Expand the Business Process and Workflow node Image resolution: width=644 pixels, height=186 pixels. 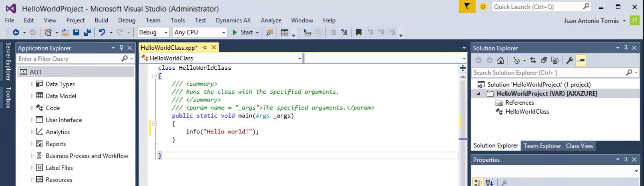(x=32, y=155)
